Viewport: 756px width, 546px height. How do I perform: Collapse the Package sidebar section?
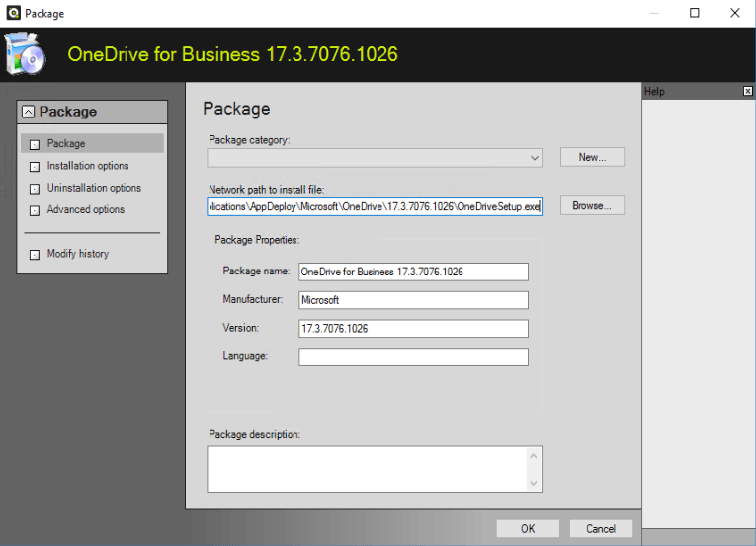click(x=29, y=112)
